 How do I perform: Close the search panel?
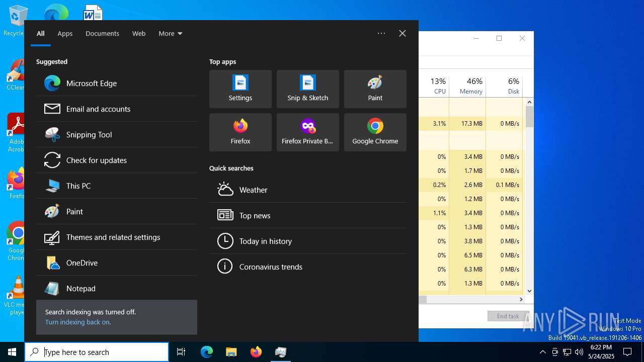(x=403, y=34)
